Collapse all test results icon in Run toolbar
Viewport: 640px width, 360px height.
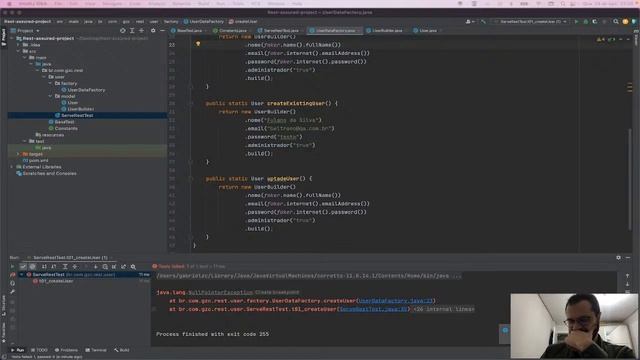coord(75,267)
